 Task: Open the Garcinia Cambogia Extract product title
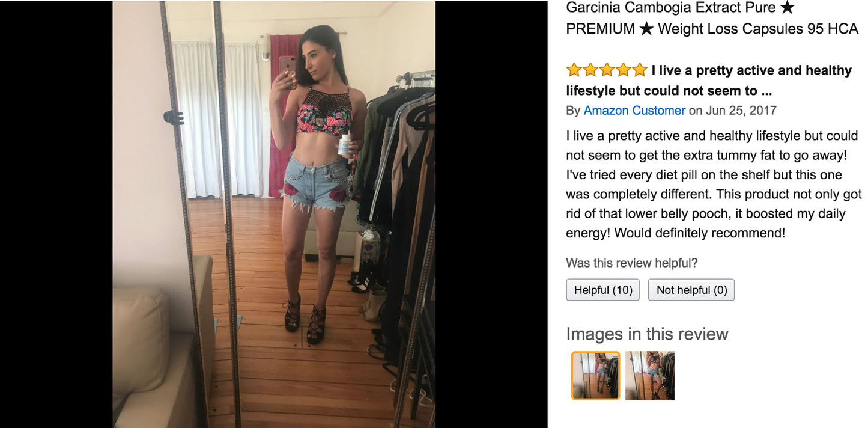pyautogui.click(x=712, y=18)
